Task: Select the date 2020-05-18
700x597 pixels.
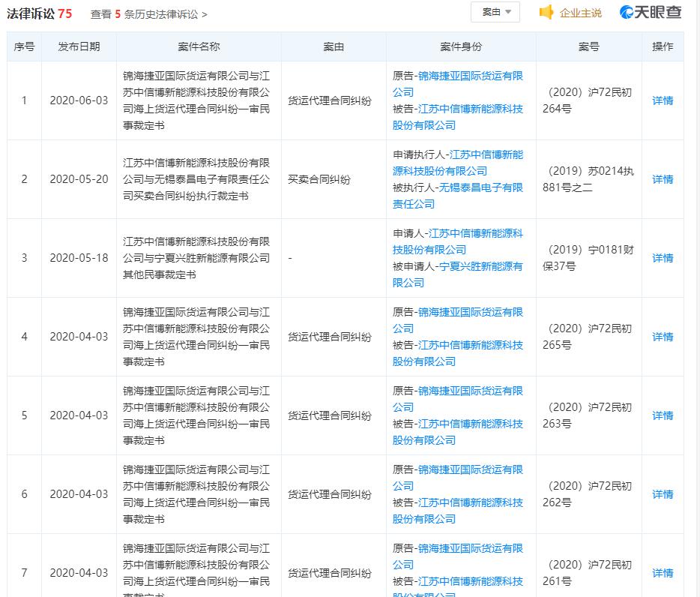Action: (x=79, y=258)
